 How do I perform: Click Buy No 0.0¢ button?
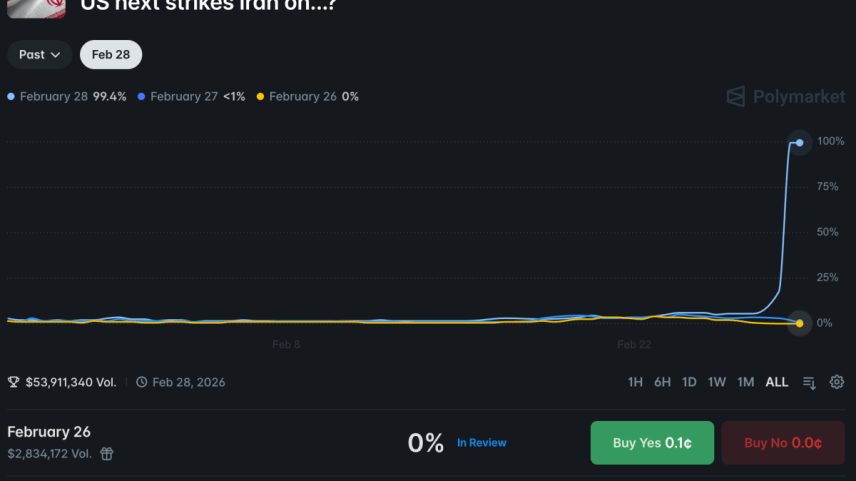(x=782, y=443)
